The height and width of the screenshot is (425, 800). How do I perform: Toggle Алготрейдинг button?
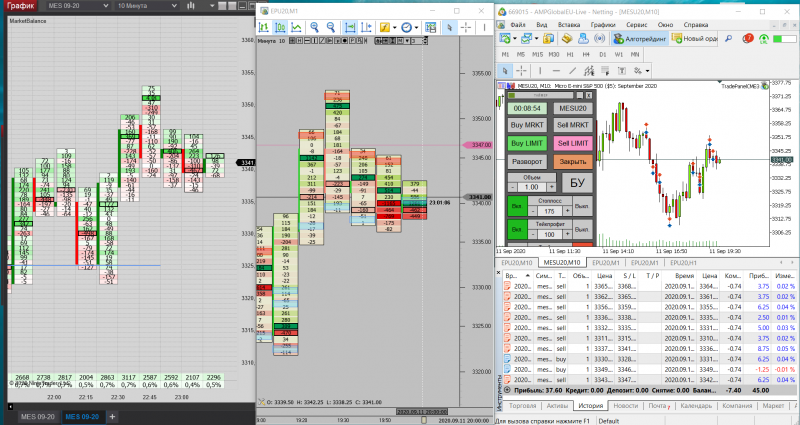(640, 39)
